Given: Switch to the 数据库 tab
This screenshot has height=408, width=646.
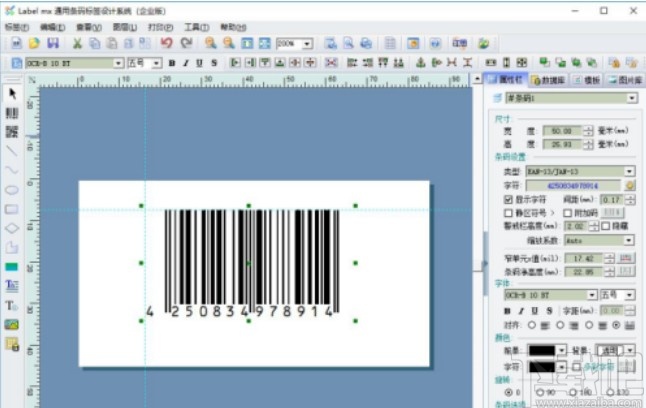Looking at the screenshot, I should [x=548, y=80].
